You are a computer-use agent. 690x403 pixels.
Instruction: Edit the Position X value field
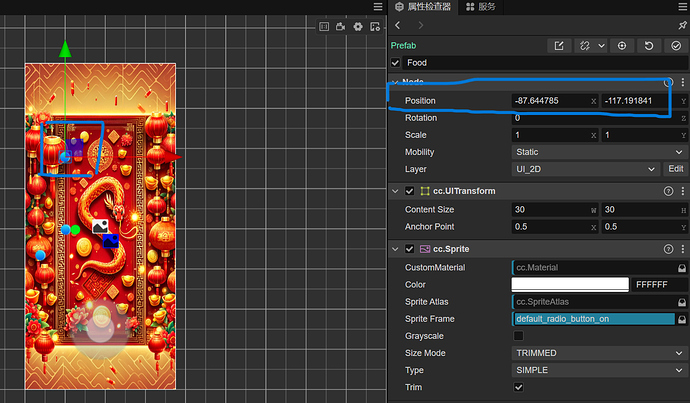pos(554,101)
